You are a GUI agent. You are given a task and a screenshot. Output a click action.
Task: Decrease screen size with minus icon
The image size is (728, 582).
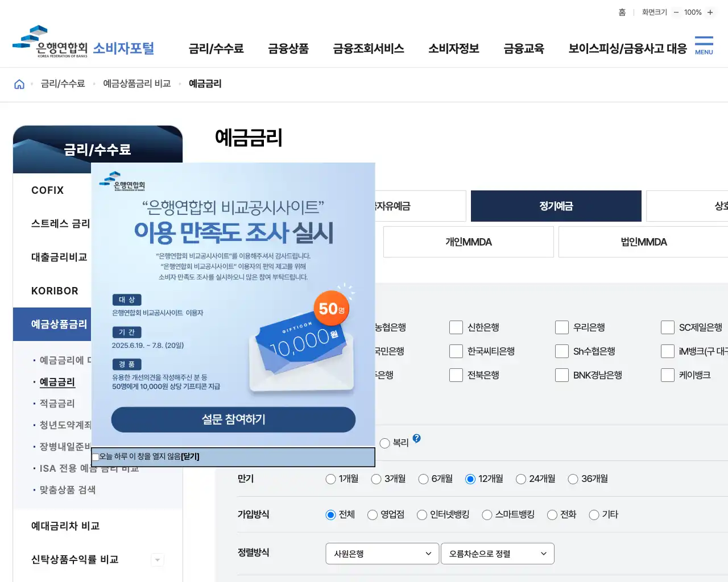pyautogui.click(x=676, y=12)
